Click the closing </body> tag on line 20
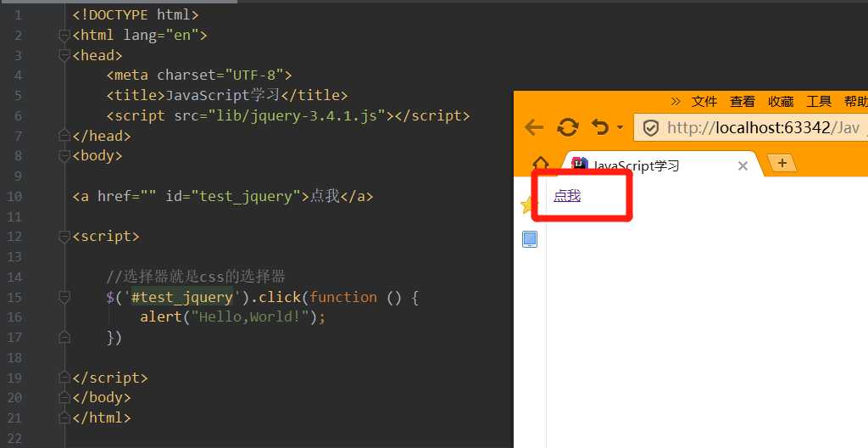Screen dimensions: 868x448 click(x=102, y=398)
